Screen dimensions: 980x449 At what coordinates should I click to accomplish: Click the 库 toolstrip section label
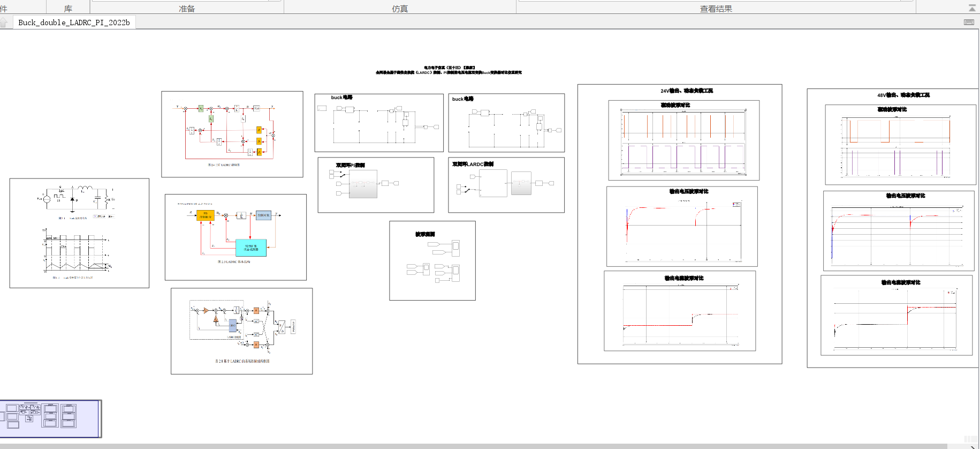68,9
